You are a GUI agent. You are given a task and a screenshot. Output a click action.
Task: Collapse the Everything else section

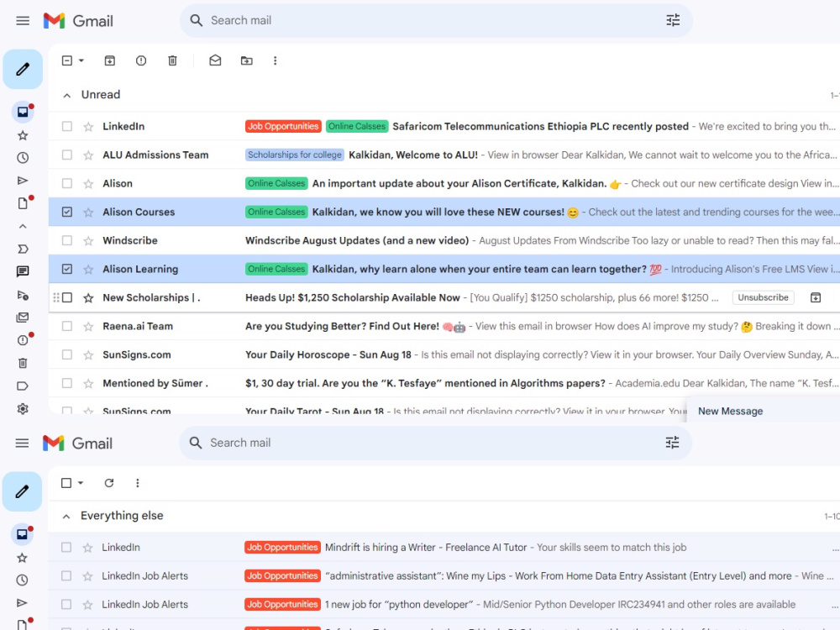click(x=66, y=517)
